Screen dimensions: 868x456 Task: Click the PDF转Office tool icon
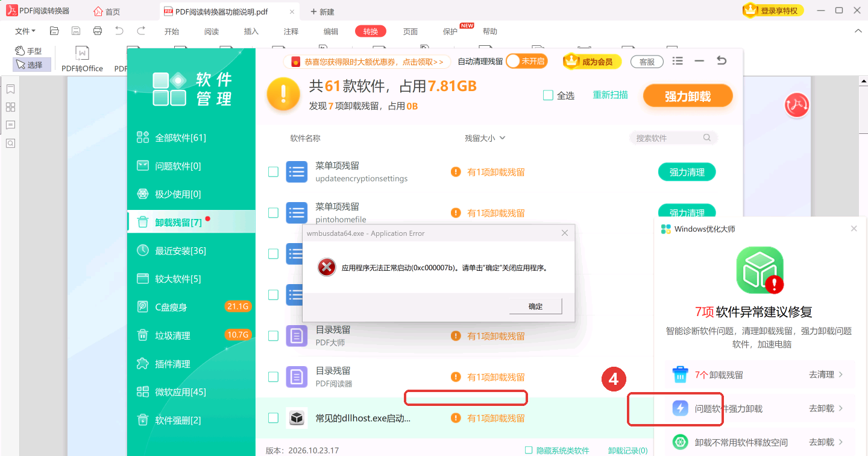point(82,60)
